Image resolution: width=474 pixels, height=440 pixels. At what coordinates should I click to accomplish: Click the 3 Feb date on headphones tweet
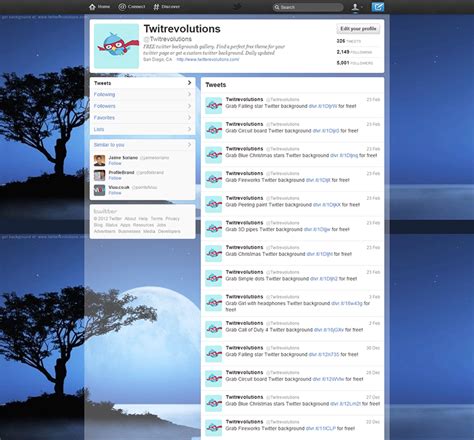pyautogui.click(x=375, y=297)
